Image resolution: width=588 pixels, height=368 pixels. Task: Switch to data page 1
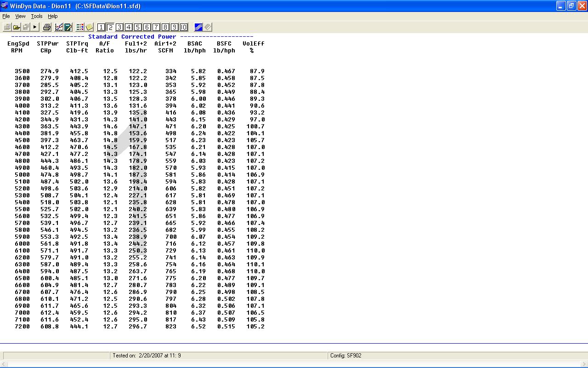pyautogui.click(x=101, y=27)
